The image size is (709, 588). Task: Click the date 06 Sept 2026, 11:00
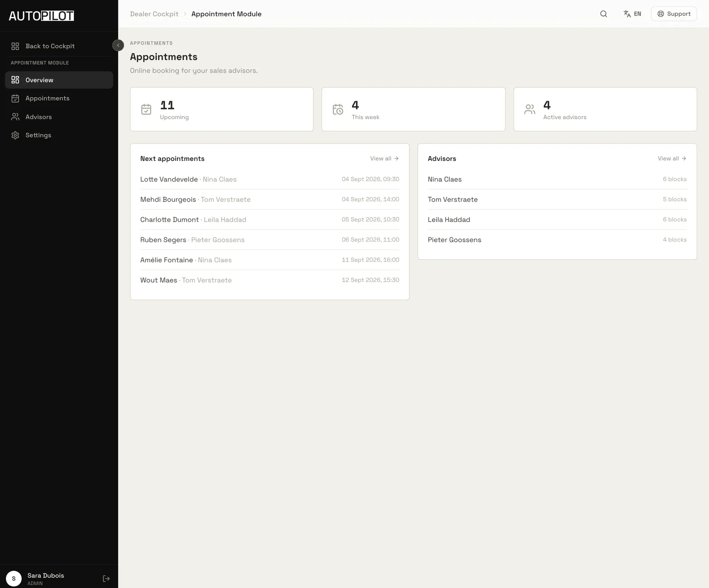(370, 240)
